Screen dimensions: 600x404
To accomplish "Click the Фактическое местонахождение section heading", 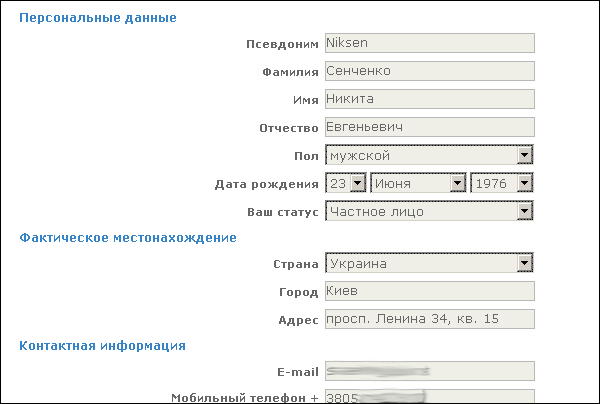I will coord(128,238).
